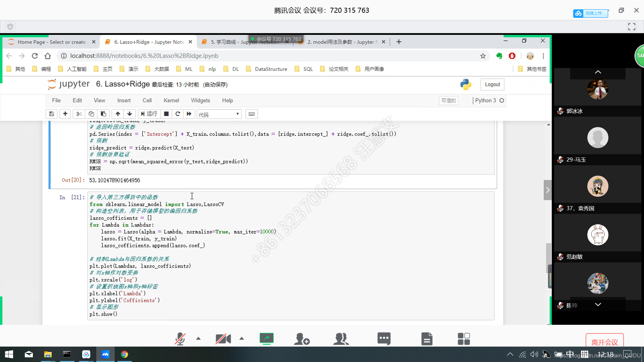The width and height of the screenshot is (644, 362).
Task: Save the notebook with the floppy icon
Action: (51, 114)
